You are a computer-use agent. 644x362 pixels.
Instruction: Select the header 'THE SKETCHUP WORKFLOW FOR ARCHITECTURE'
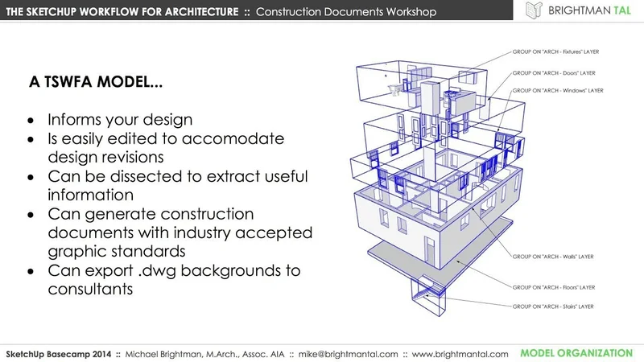[122, 12]
